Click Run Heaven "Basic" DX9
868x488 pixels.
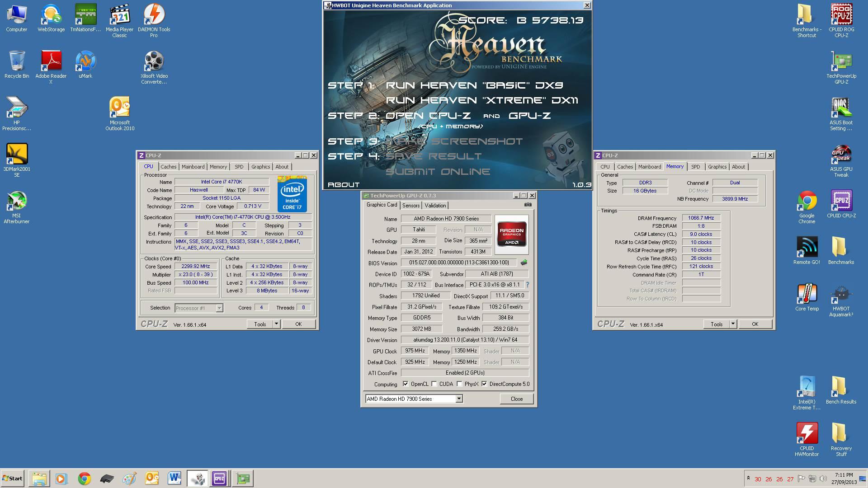click(474, 85)
